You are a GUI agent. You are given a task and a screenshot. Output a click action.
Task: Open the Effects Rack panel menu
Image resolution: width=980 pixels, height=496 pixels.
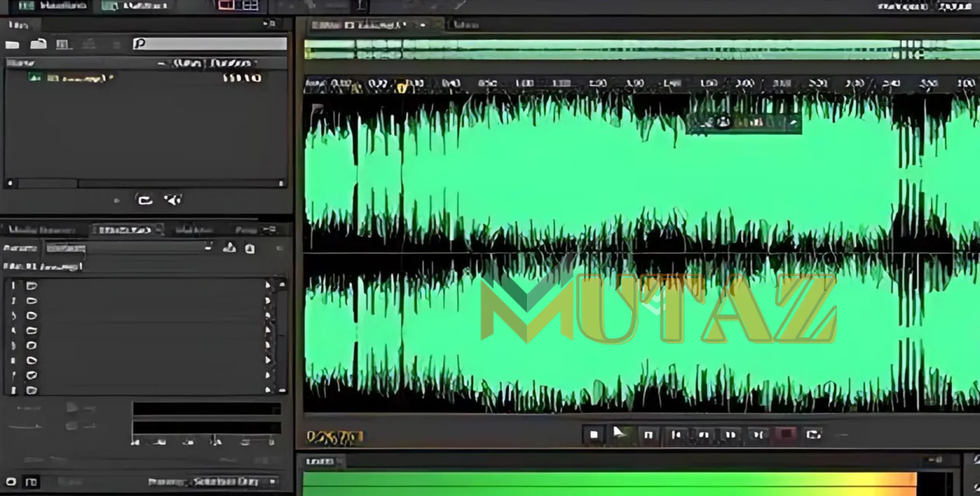270,229
